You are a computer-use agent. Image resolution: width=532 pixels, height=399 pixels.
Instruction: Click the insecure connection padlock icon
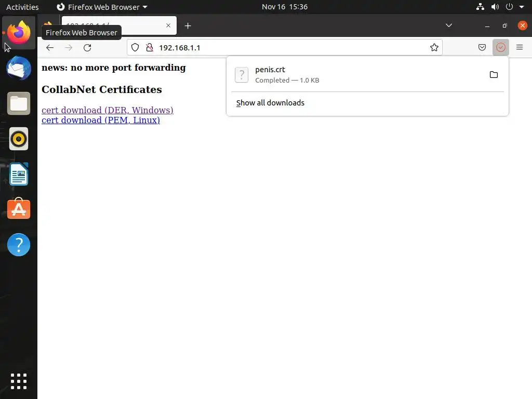(149, 47)
